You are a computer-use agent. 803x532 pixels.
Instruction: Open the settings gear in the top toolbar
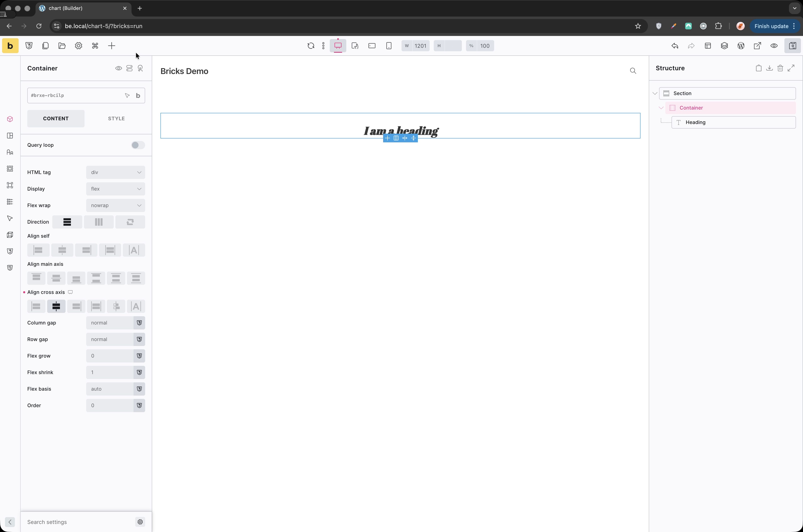pos(78,46)
